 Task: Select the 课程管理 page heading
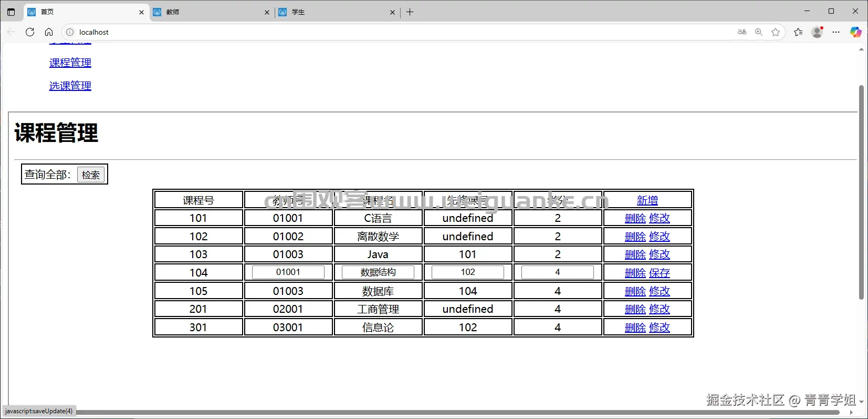pos(56,133)
